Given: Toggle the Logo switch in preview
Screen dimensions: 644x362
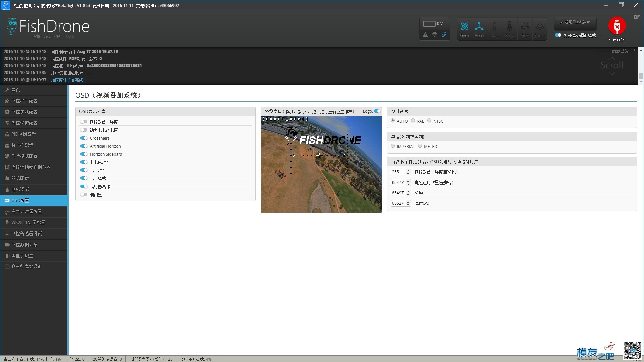Looking at the screenshot, I should (377, 111).
